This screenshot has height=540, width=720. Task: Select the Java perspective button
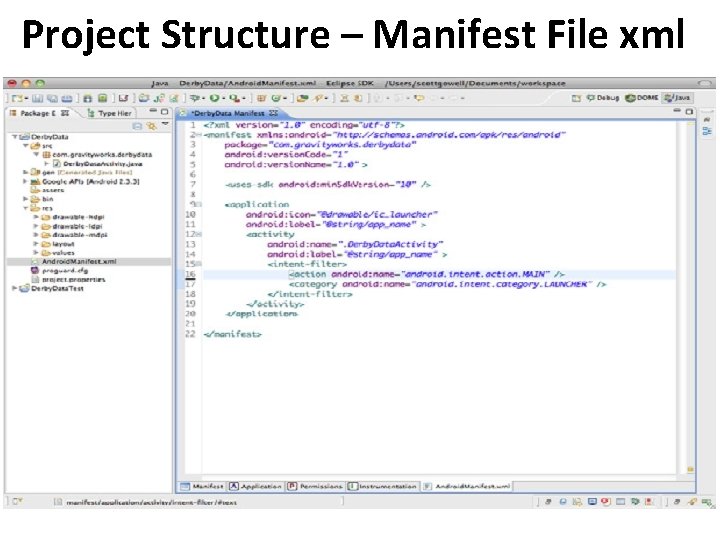[x=678, y=98]
